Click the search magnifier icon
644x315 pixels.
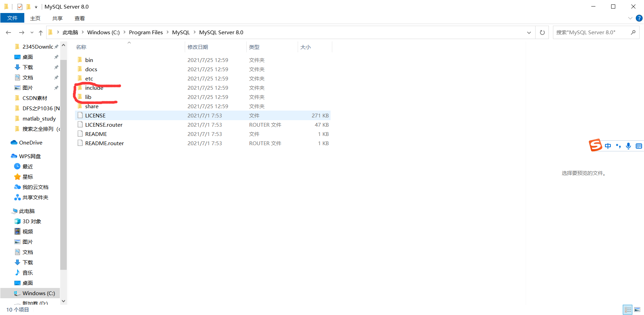[633, 33]
